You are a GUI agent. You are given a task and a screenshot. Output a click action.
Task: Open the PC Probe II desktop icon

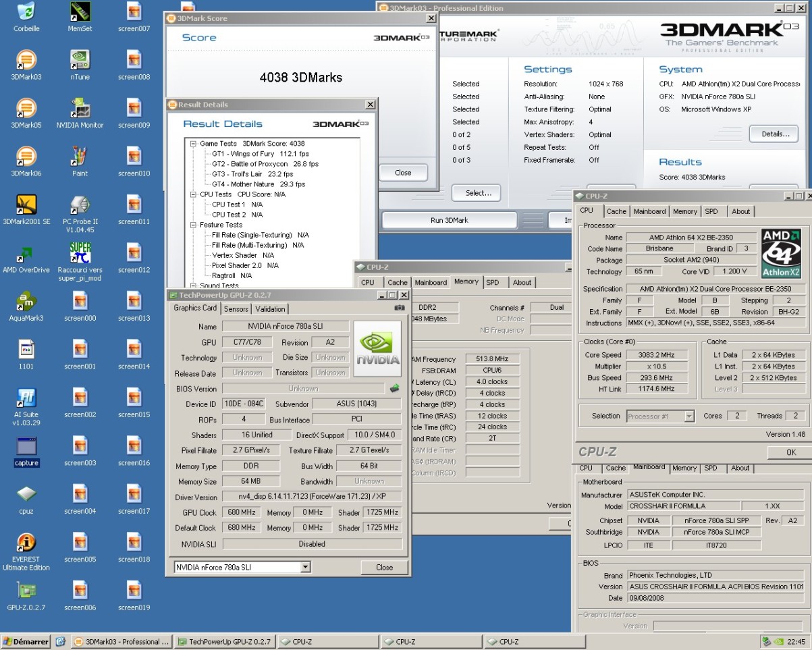(80, 205)
